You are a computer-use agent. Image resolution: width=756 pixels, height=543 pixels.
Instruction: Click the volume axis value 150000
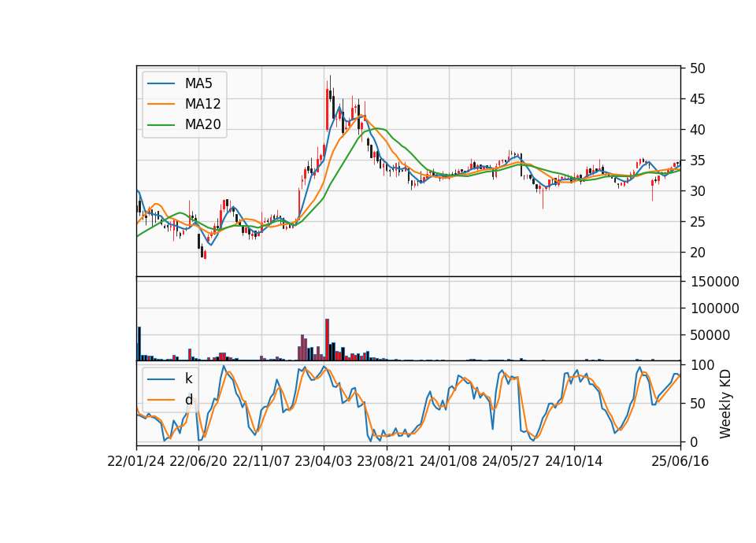coord(714,282)
